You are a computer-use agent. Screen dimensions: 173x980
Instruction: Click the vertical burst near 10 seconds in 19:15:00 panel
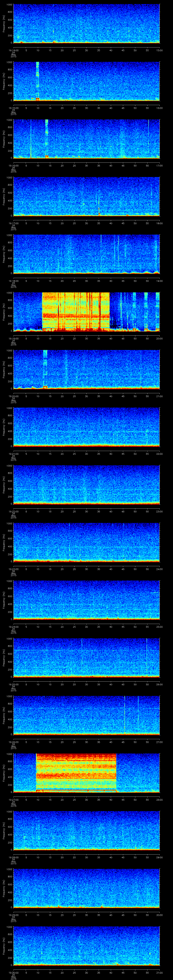(37, 81)
